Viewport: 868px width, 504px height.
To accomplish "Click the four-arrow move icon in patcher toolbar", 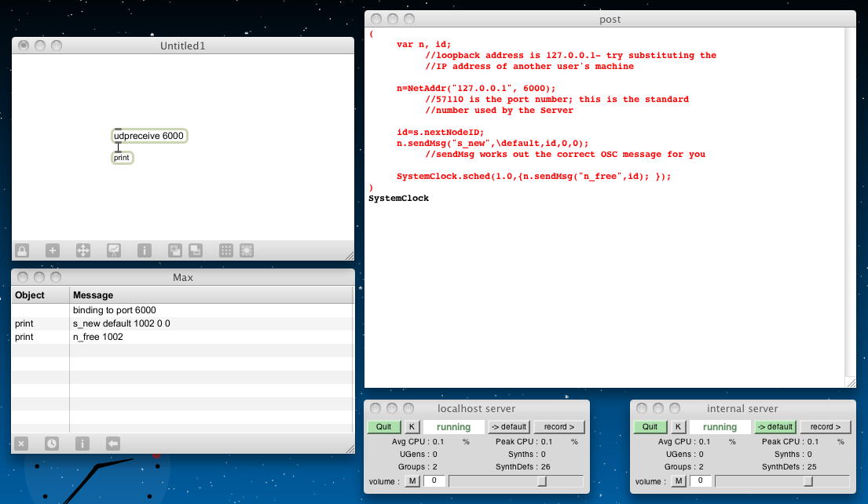I will click(x=82, y=250).
